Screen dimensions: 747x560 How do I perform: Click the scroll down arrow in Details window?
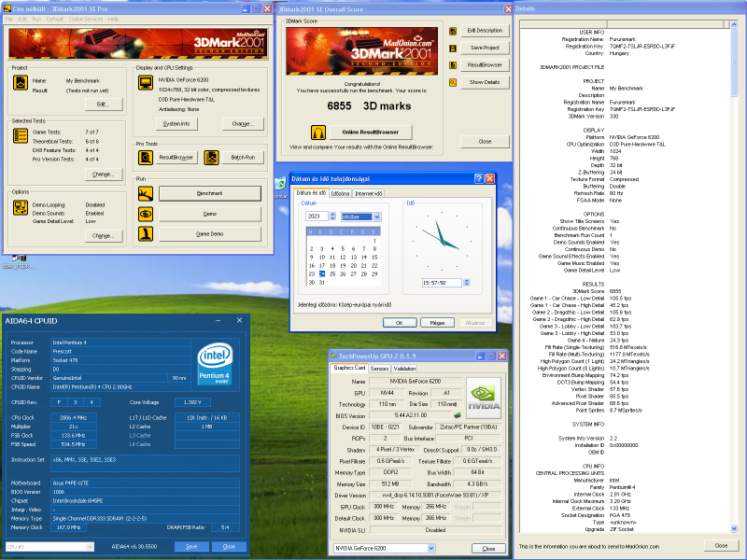[734, 528]
